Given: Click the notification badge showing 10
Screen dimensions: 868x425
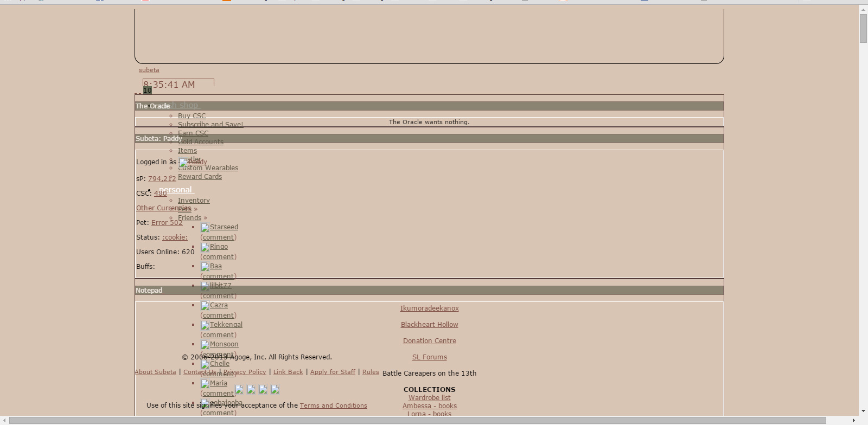Looking at the screenshot, I should (x=148, y=91).
